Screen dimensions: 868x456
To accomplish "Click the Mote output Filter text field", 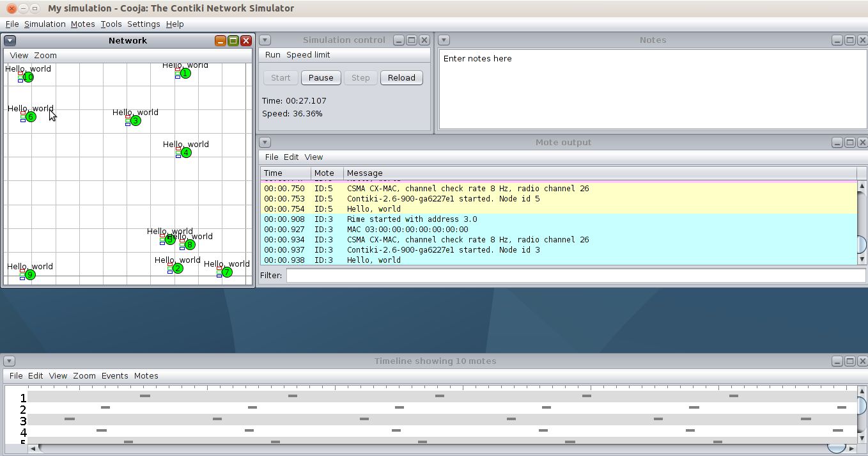I will [x=575, y=276].
